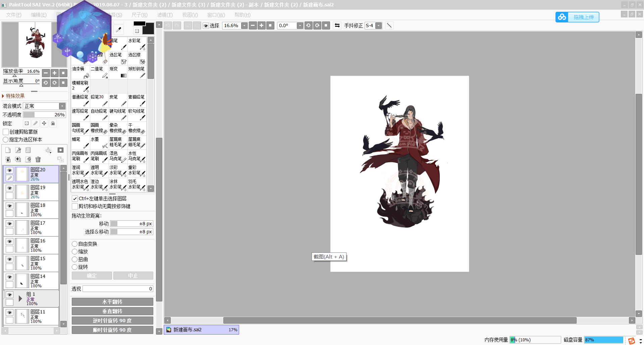Select the straight line drawing mode icon
Screen dimensions: 644x345
point(389,25)
